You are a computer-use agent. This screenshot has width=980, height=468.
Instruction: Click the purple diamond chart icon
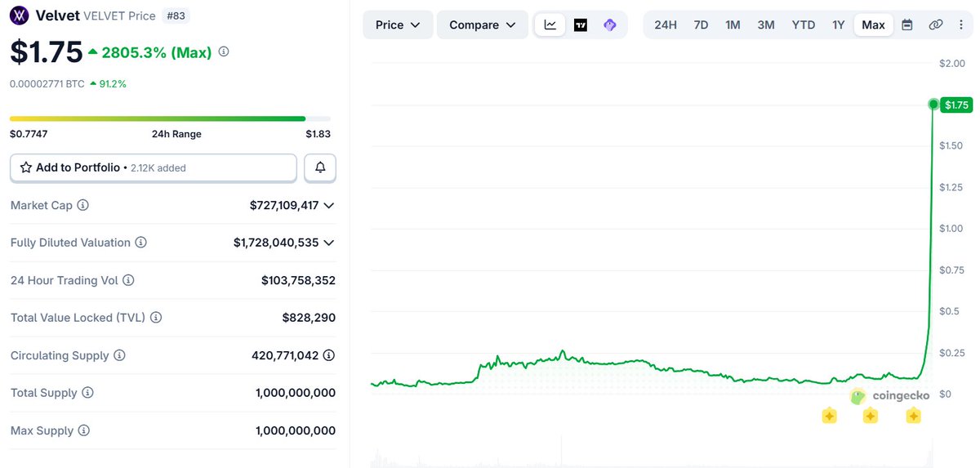click(x=610, y=25)
